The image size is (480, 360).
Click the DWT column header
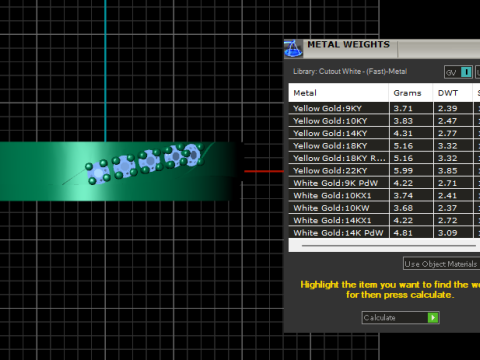point(453,93)
